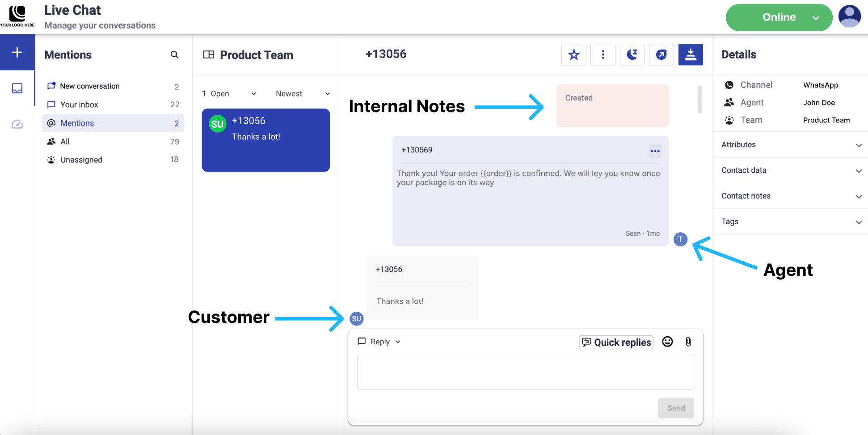The height and width of the screenshot is (435, 868).
Task: Click in the reply message text box
Action: [526, 372]
